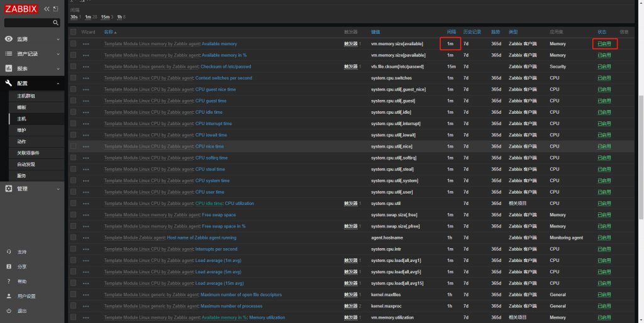Log out using the 退出 power icon
Image resolution: width=644 pixels, height=323 pixels.
[9, 311]
